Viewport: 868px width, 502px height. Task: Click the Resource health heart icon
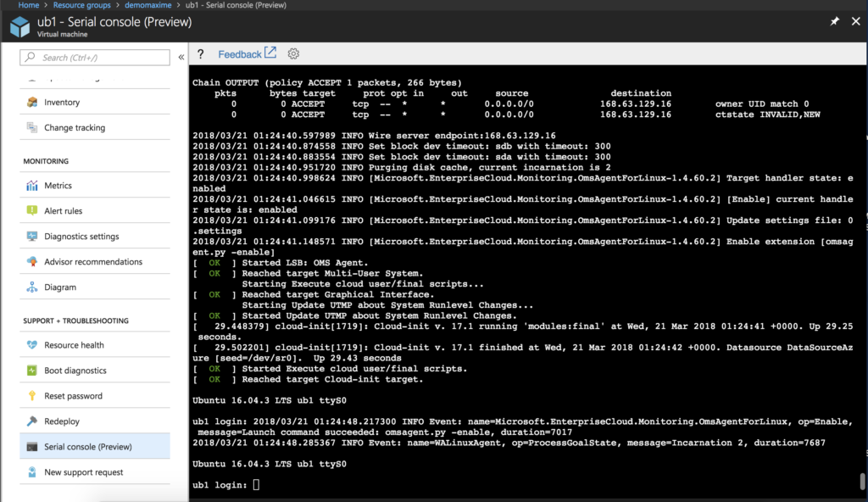pos(32,345)
